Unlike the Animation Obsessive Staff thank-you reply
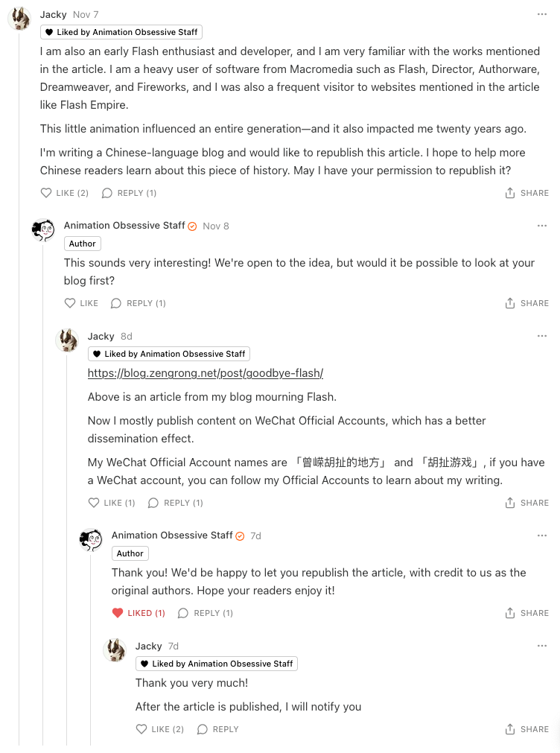 (118, 613)
